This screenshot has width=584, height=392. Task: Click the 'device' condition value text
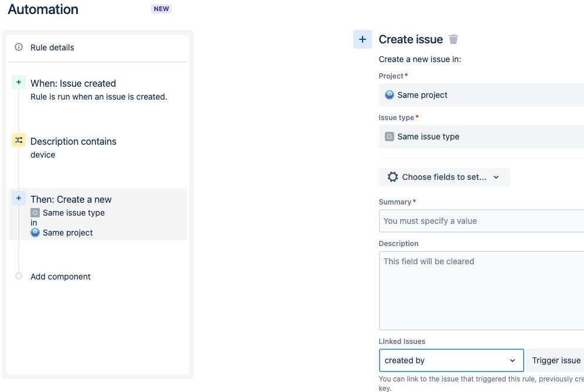pyautogui.click(x=43, y=155)
